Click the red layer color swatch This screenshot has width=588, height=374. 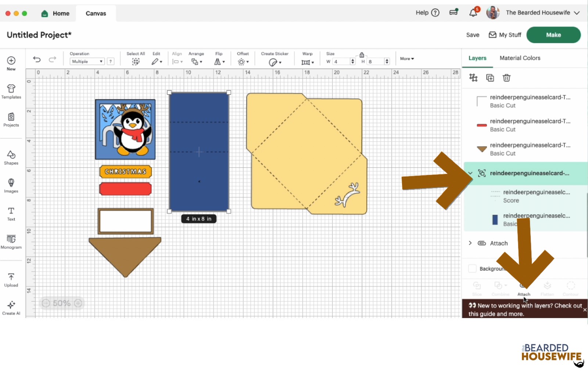[x=481, y=125]
